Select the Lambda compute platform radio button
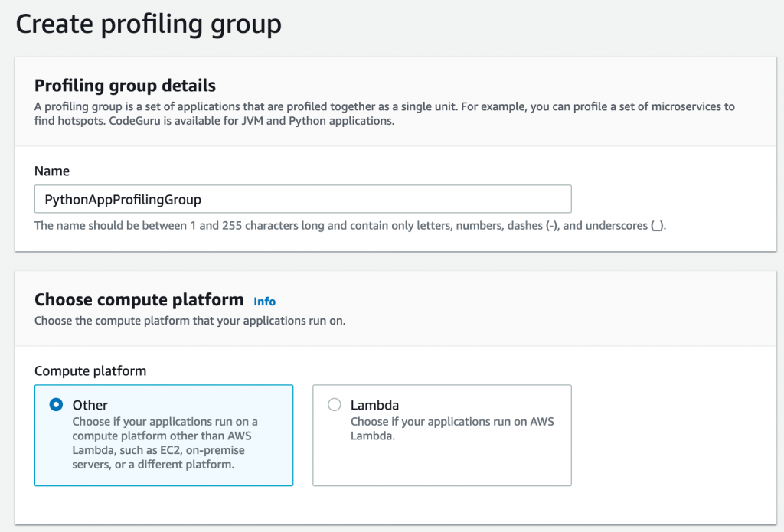 [334, 404]
